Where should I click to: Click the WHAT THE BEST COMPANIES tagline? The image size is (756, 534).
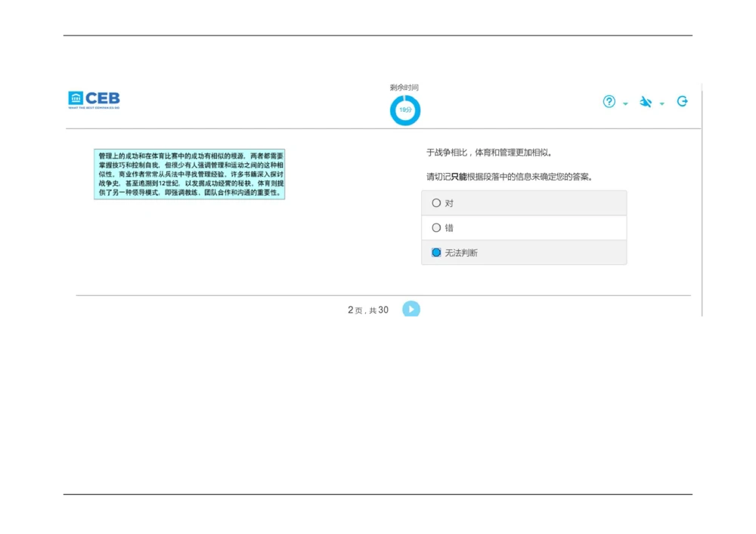[x=92, y=108]
